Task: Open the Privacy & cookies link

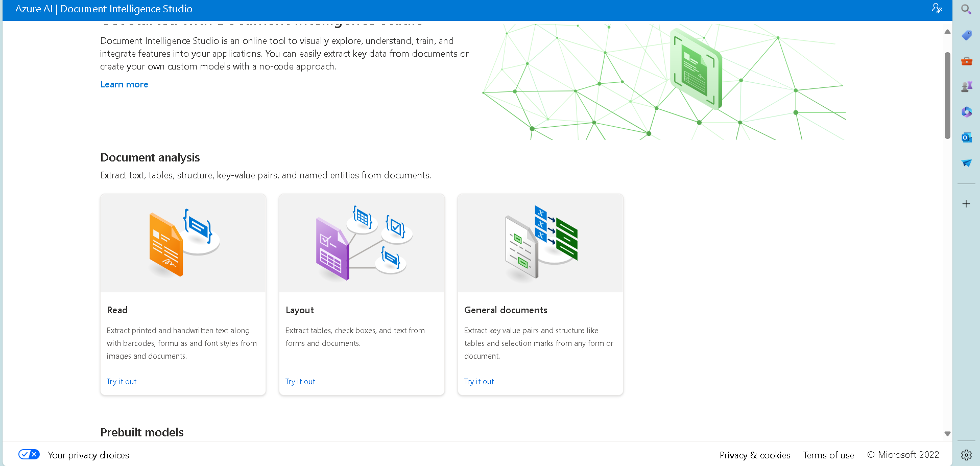Action: coord(755,455)
